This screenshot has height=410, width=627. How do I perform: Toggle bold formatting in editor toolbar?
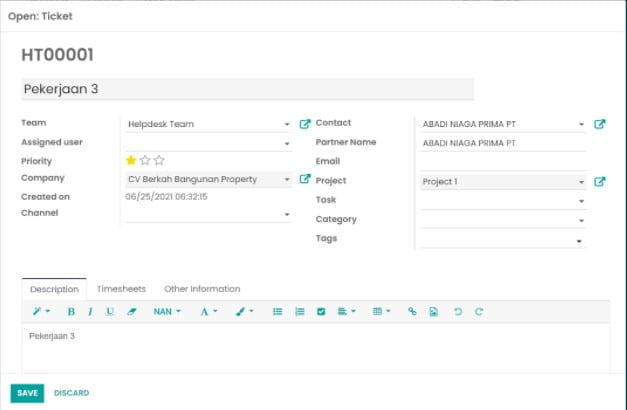pos(71,312)
